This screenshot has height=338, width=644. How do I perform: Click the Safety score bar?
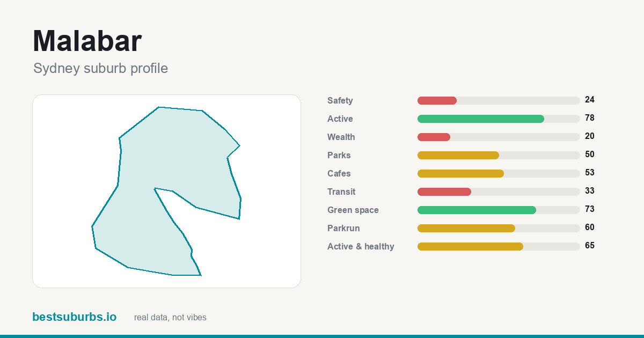point(499,100)
